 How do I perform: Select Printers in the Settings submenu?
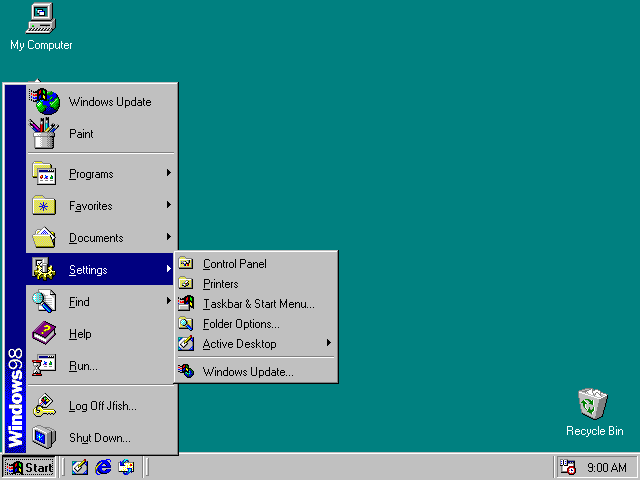[256, 284]
